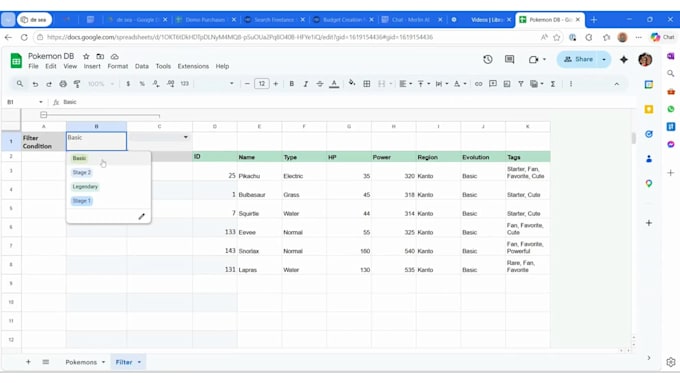Reload the browser page
This screenshot has height=383, width=680.
[x=24, y=37]
